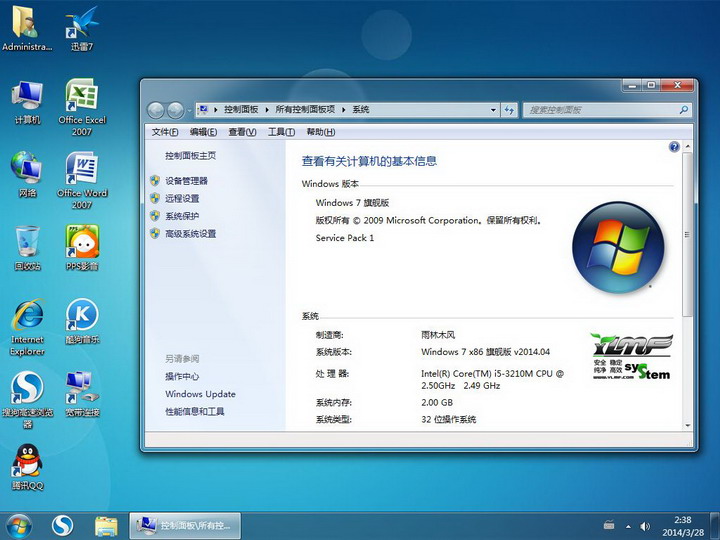Select the text Windows 7 旗舰版
Viewport: 720px width, 540px height.
(x=352, y=202)
